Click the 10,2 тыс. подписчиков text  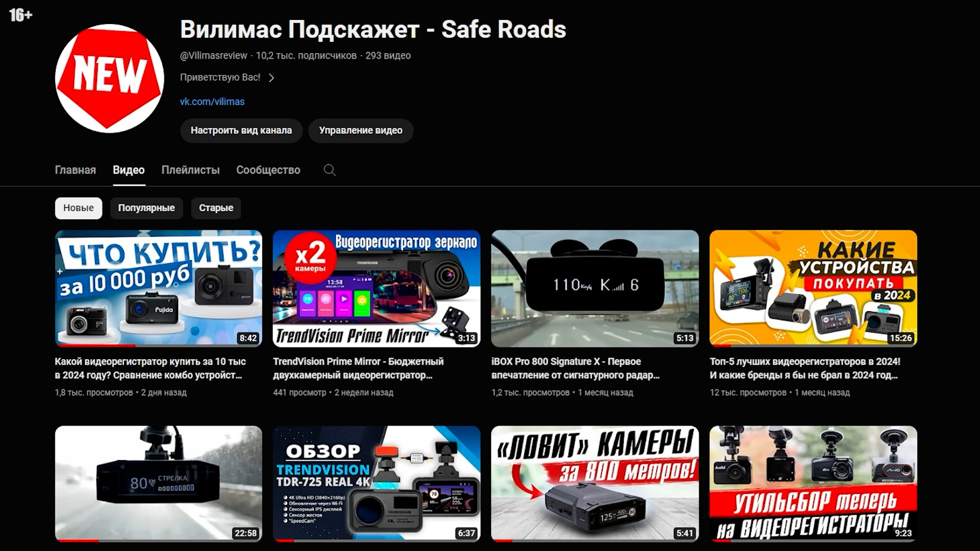(x=306, y=56)
